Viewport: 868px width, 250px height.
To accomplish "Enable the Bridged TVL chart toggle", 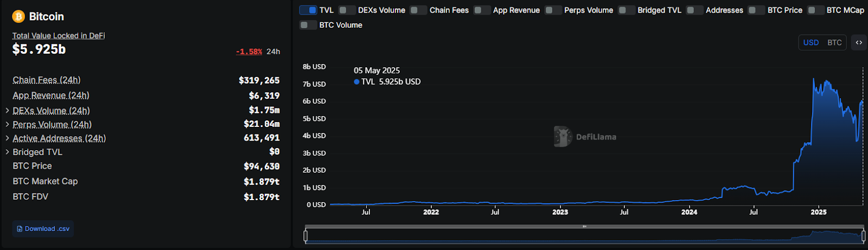I will [x=627, y=10].
